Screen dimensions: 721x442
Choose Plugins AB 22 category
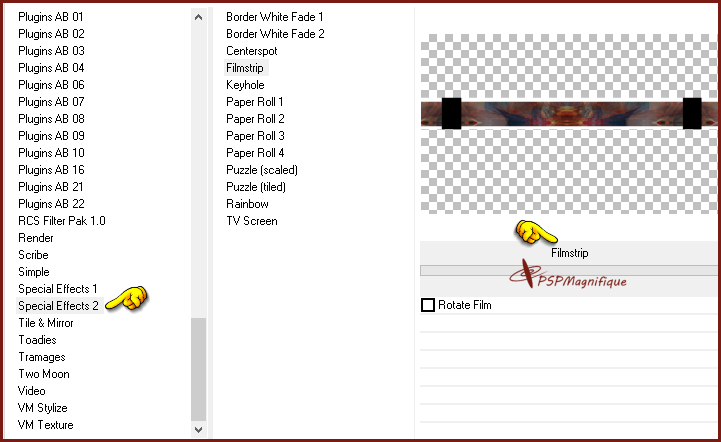pyautogui.click(x=51, y=204)
